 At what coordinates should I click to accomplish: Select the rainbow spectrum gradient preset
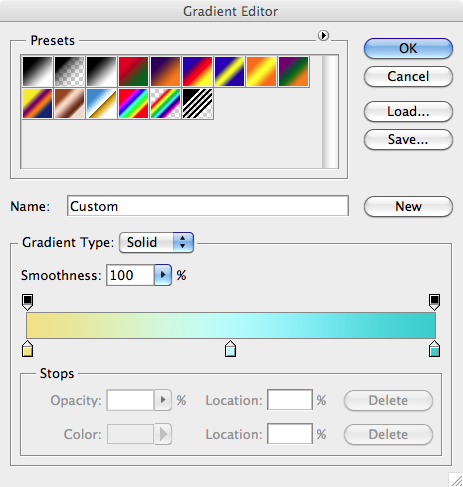click(134, 103)
